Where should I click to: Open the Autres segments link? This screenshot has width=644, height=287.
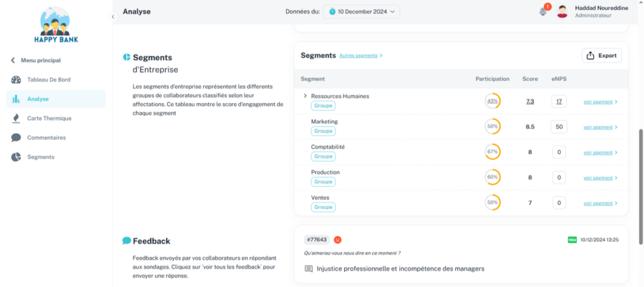pyautogui.click(x=360, y=55)
